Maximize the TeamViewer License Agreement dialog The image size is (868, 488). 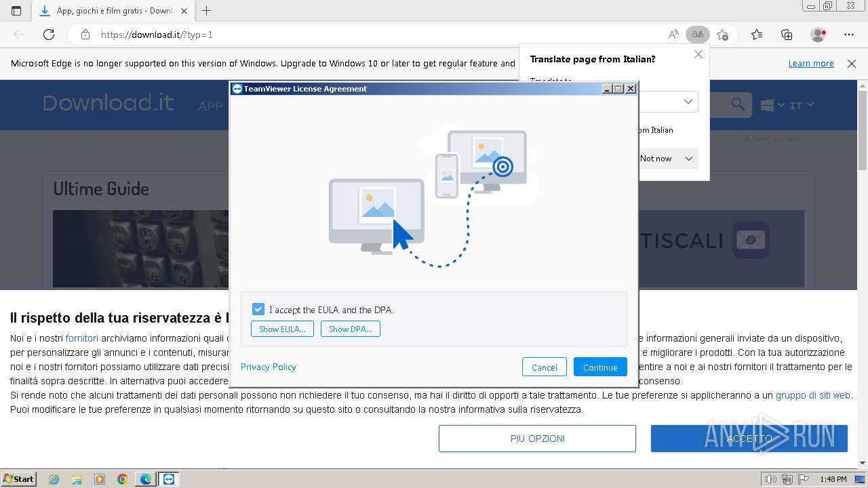pyautogui.click(x=618, y=89)
